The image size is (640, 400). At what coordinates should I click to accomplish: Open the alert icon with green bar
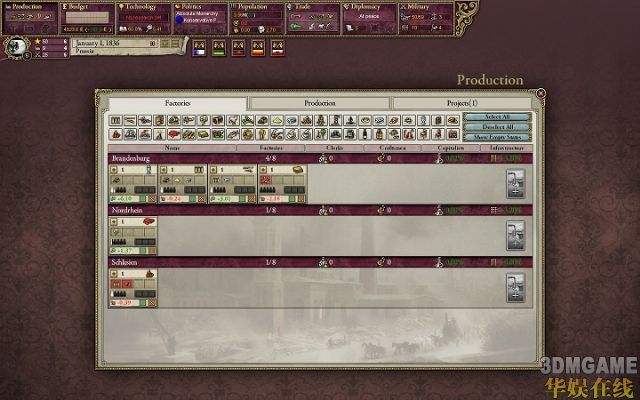point(219,48)
